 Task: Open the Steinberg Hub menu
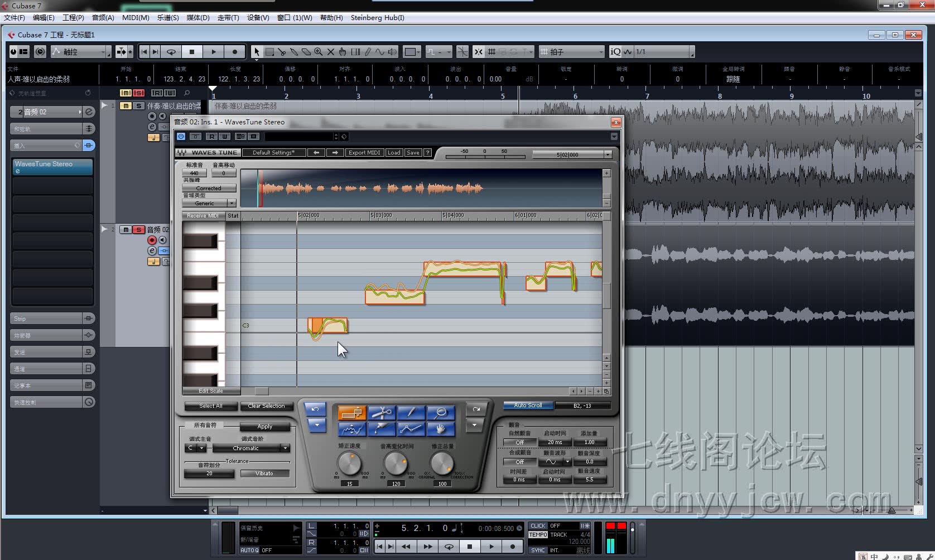click(x=377, y=18)
